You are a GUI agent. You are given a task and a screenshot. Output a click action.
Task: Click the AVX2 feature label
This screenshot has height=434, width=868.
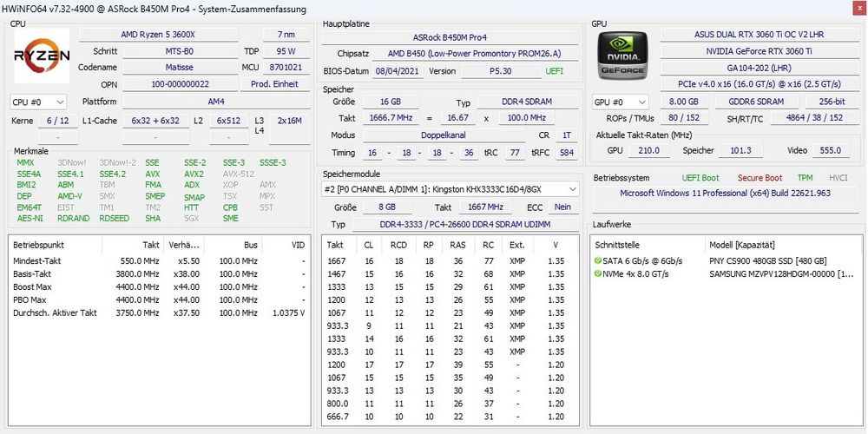(194, 174)
